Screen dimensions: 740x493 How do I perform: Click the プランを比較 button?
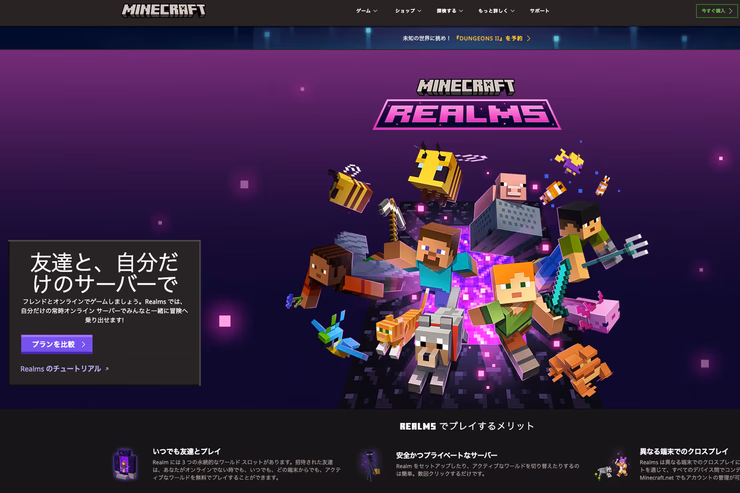pos(57,344)
